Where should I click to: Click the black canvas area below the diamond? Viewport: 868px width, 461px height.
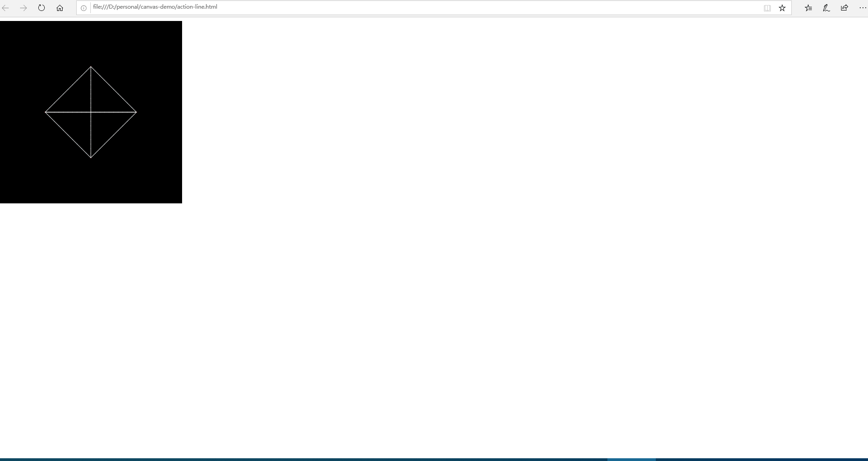pos(91,182)
